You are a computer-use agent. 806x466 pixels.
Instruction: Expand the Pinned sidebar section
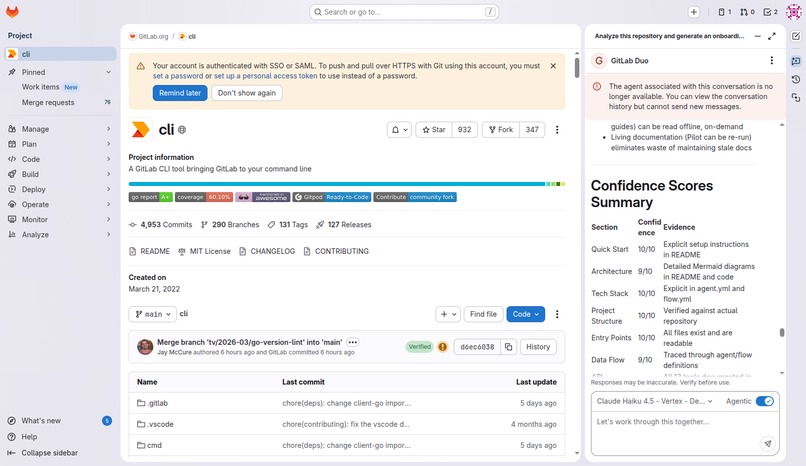coord(60,72)
